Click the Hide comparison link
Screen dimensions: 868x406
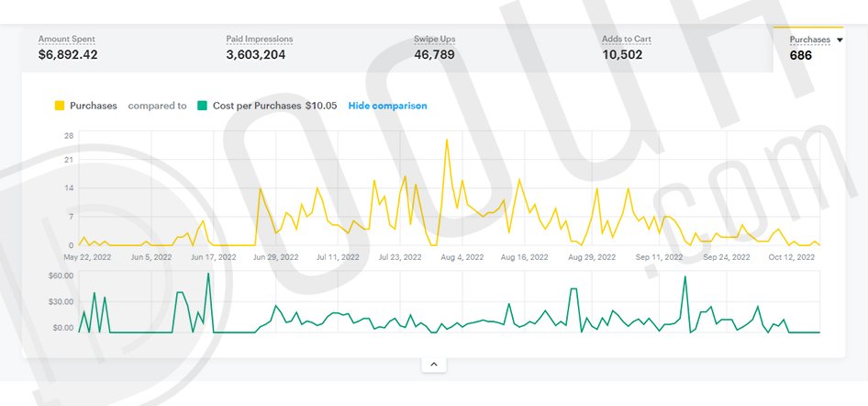pos(387,106)
